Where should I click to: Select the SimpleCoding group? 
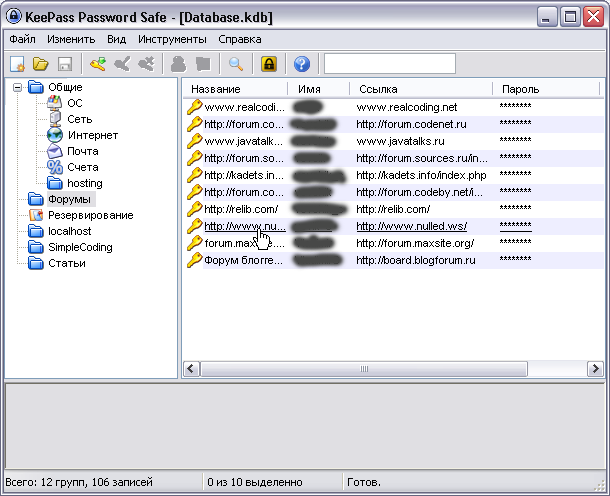coord(80,247)
